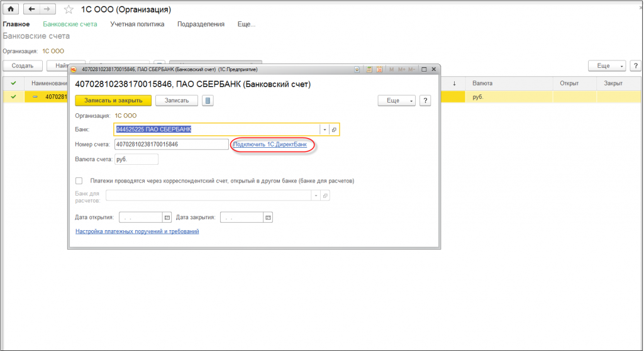Image resolution: width=644 pixels, height=351 pixels.
Task: Open the report list icon beside Записать
Action: pyautogui.click(x=208, y=100)
